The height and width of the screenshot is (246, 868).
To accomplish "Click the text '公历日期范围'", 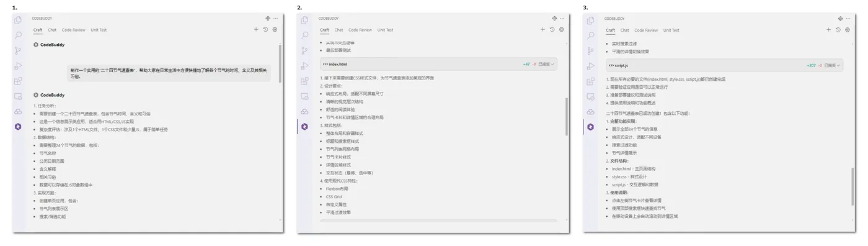I will pyautogui.click(x=52, y=161).
